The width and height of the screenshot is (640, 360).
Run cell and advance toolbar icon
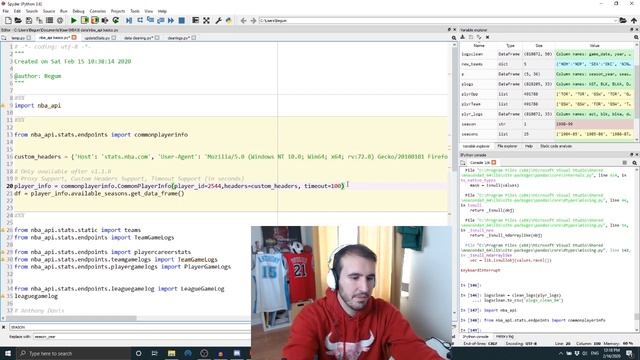click(95, 20)
